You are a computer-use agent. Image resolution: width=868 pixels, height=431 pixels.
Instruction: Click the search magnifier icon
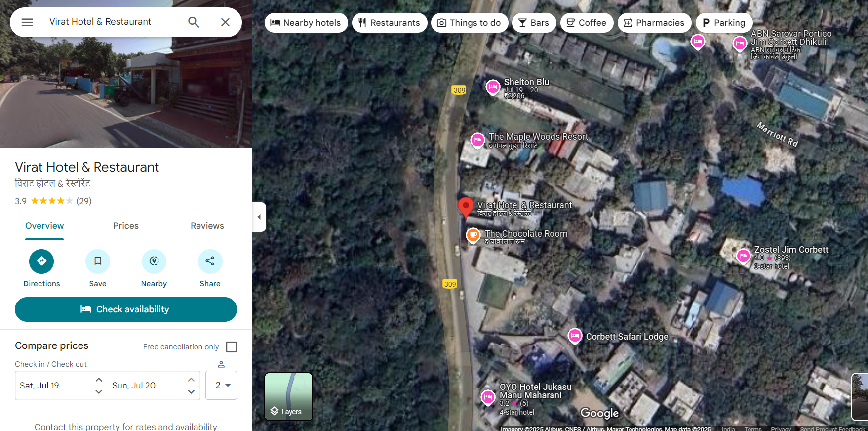pos(194,22)
